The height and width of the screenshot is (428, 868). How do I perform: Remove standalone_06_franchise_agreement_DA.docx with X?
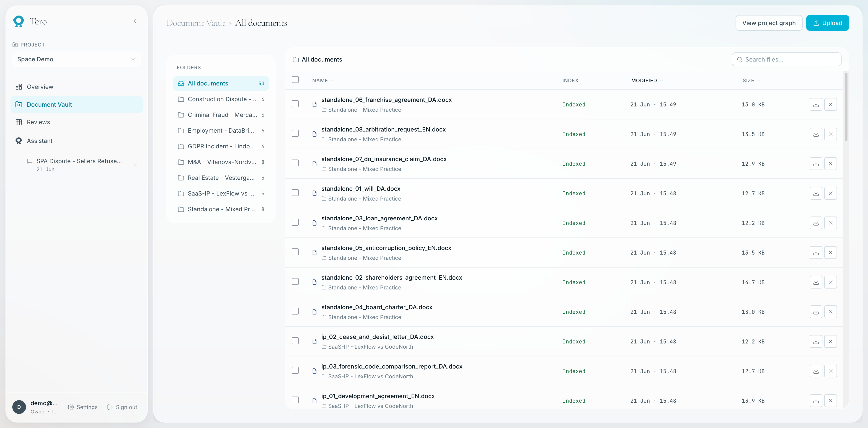pyautogui.click(x=830, y=104)
